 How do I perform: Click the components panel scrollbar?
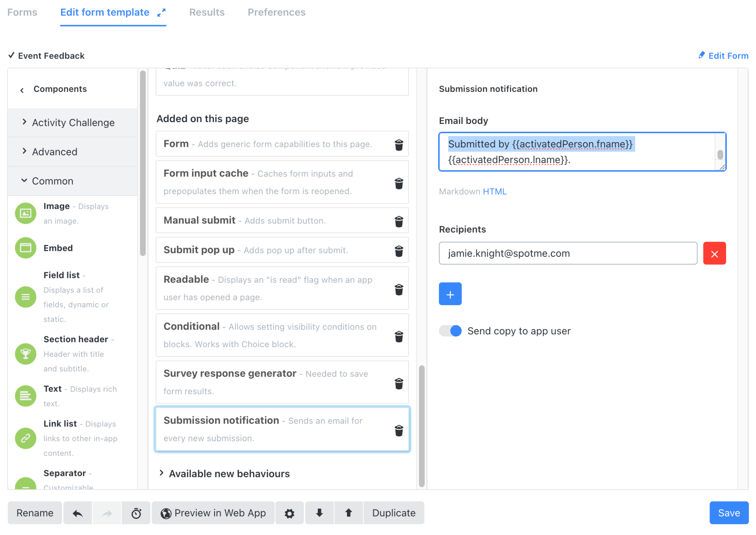[143, 162]
